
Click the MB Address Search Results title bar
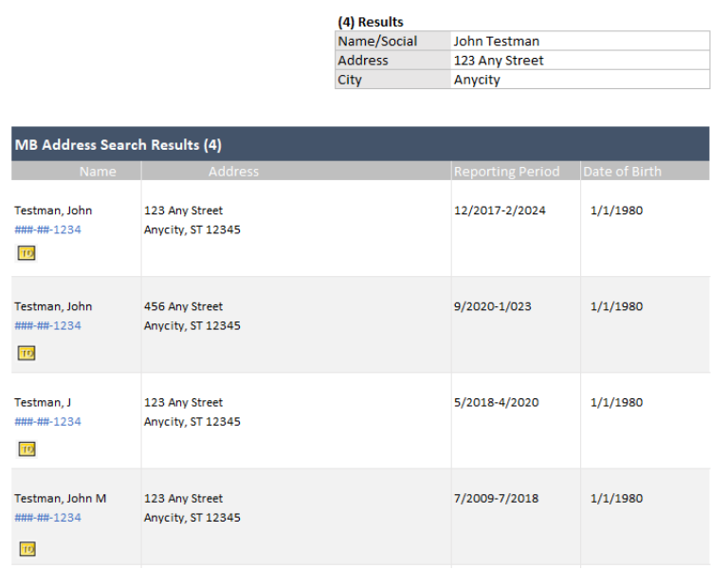(360, 144)
